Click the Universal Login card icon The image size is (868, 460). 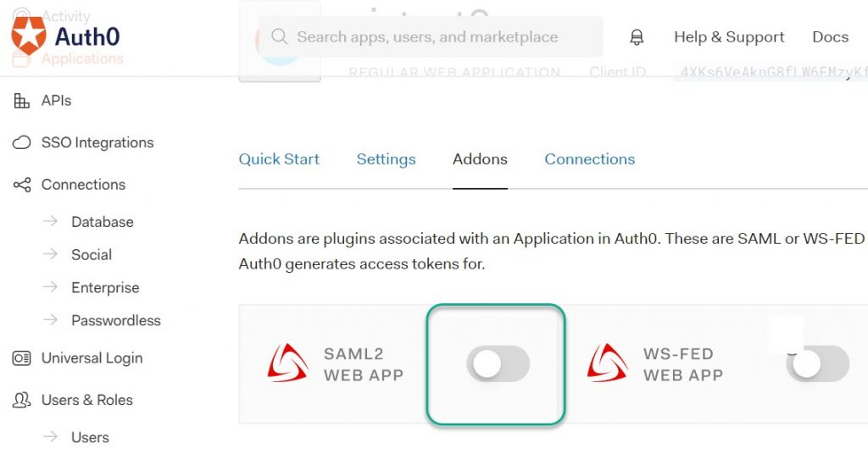point(21,358)
